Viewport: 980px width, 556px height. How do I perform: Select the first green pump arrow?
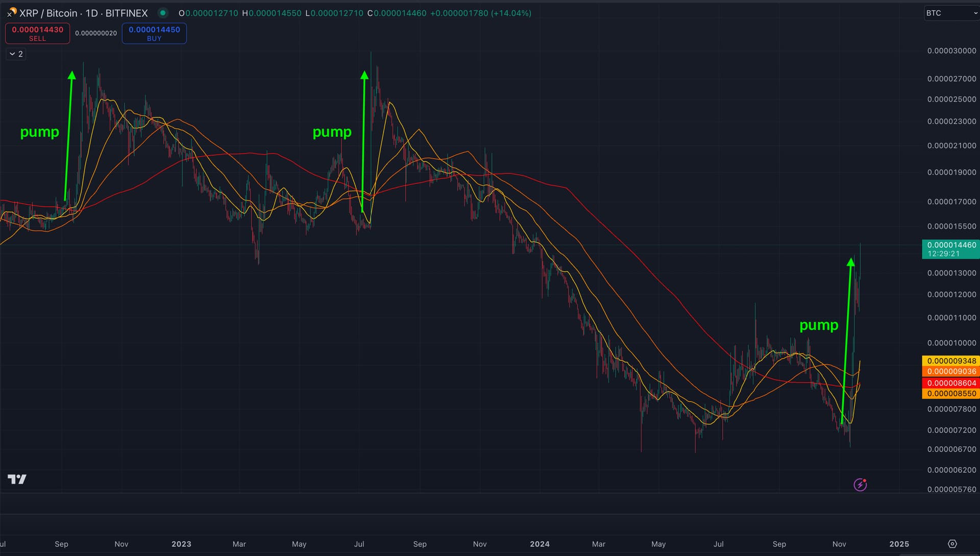69,135
